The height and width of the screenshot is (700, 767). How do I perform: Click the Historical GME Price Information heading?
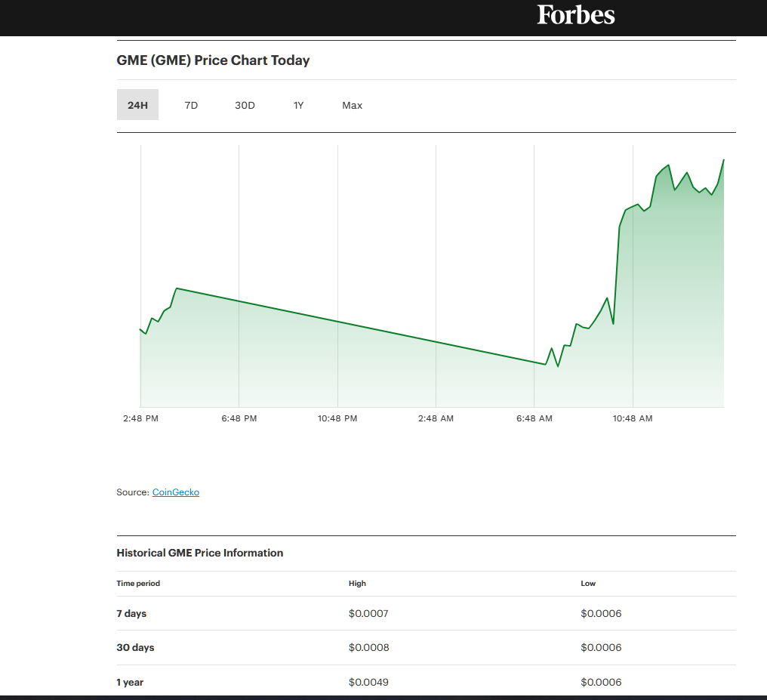pyautogui.click(x=200, y=553)
